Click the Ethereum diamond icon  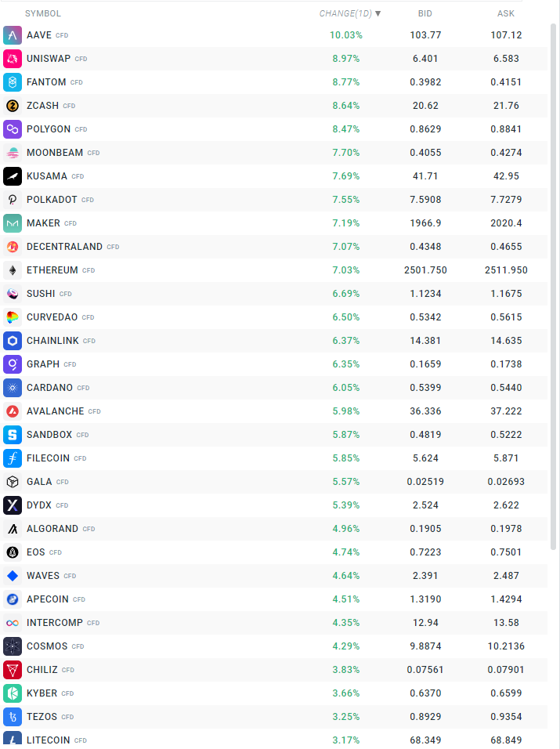pyautogui.click(x=13, y=270)
